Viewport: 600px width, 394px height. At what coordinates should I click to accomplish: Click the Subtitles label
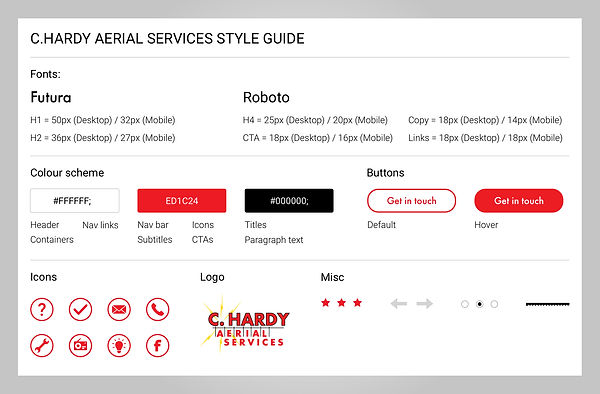[x=155, y=239]
